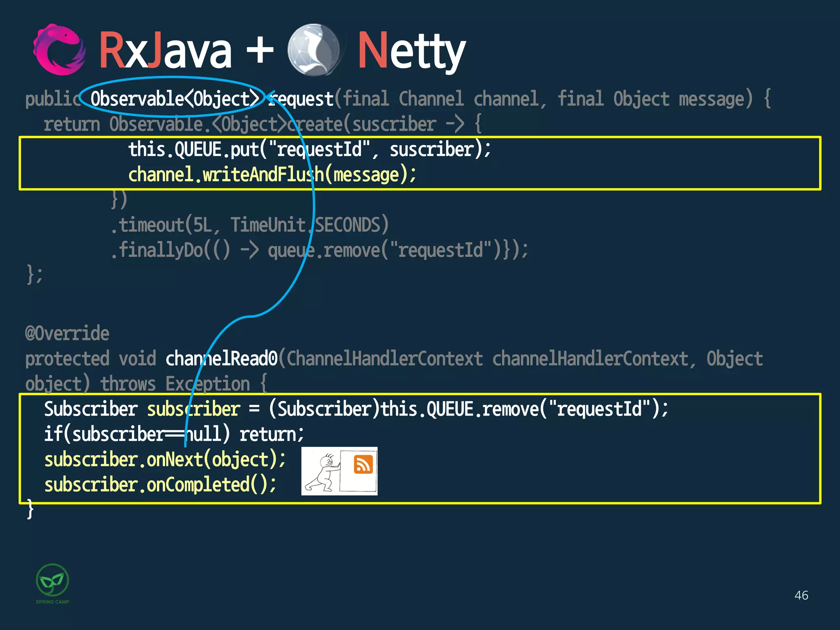Click the '.finallyDo' line
840x630 pixels.
pyautogui.click(x=320, y=250)
